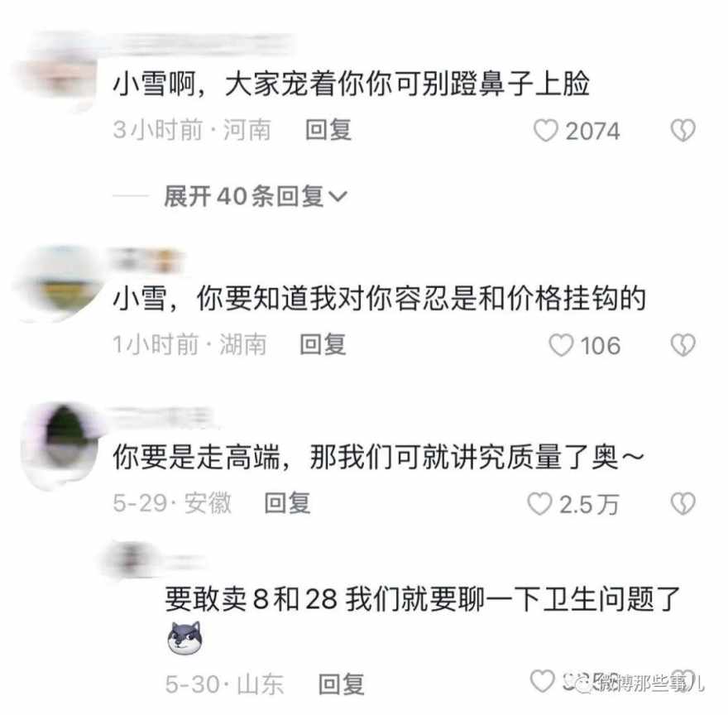The width and height of the screenshot is (728, 715).
Task: Dislike the Henan user's comment
Action: [683, 131]
